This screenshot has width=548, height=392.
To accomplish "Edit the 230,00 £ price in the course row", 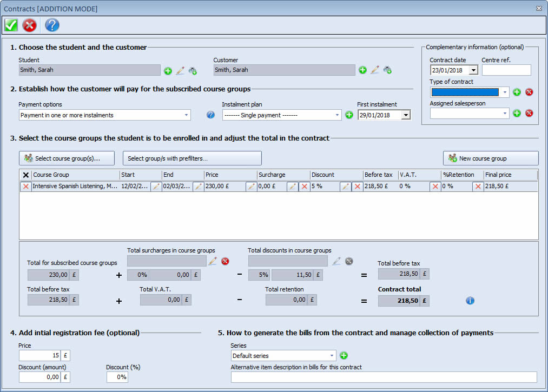I will pos(251,187).
